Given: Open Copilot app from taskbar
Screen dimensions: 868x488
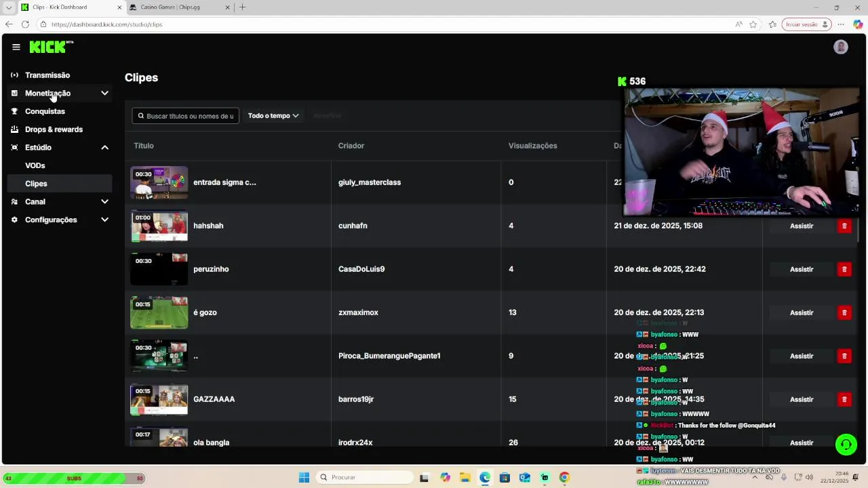Looking at the screenshot, I should pyautogui.click(x=445, y=477).
